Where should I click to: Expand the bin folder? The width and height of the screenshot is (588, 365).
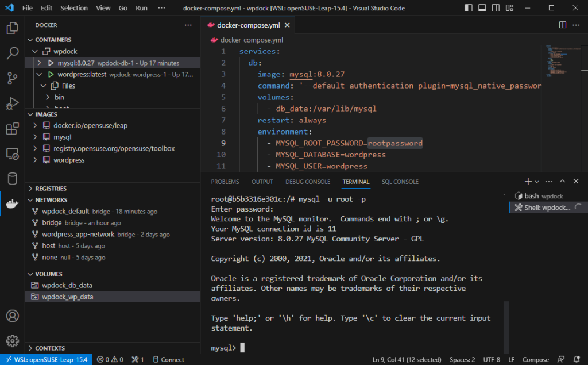click(x=48, y=97)
